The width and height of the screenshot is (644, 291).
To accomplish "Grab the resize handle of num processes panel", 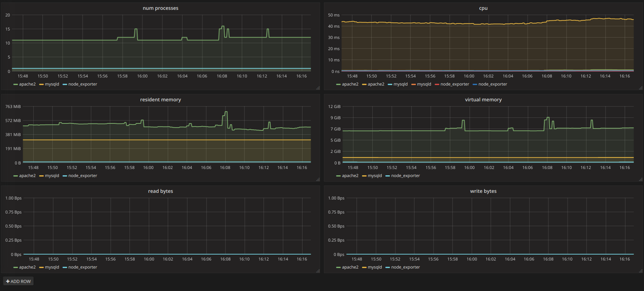I will click(318, 88).
